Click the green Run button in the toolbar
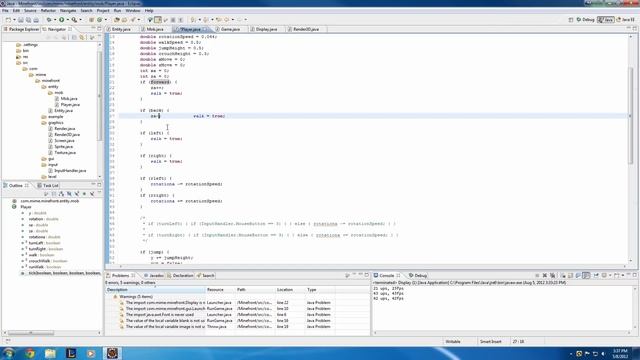 click(x=61, y=20)
